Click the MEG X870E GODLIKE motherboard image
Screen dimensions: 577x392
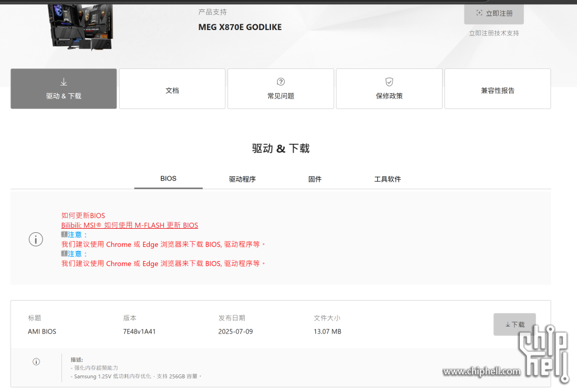click(81, 27)
